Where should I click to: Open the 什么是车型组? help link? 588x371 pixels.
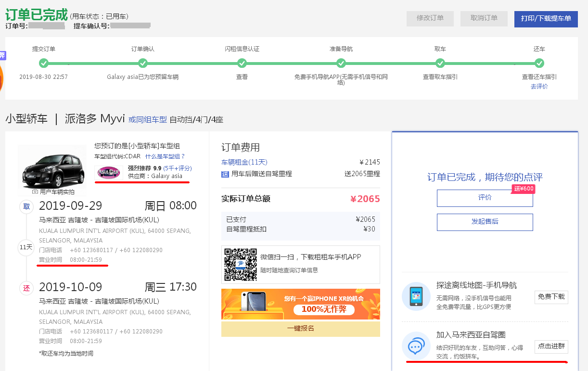tap(165, 156)
